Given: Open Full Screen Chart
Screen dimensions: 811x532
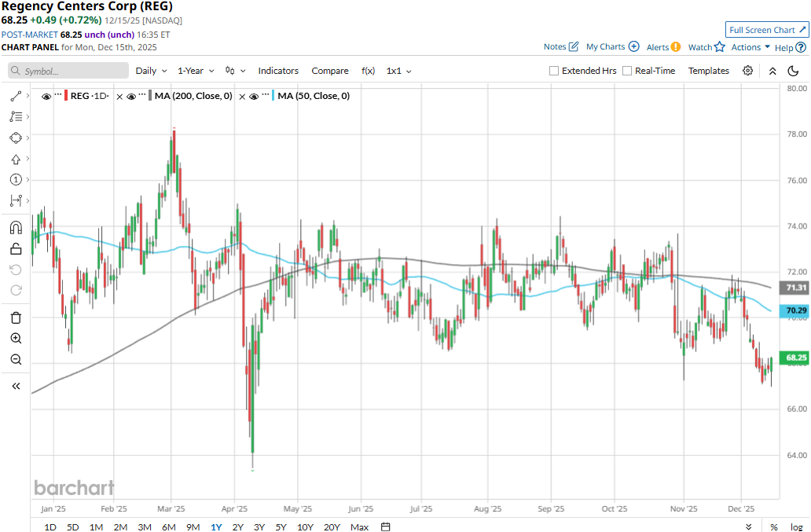Looking at the screenshot, I should coord(767,30).
